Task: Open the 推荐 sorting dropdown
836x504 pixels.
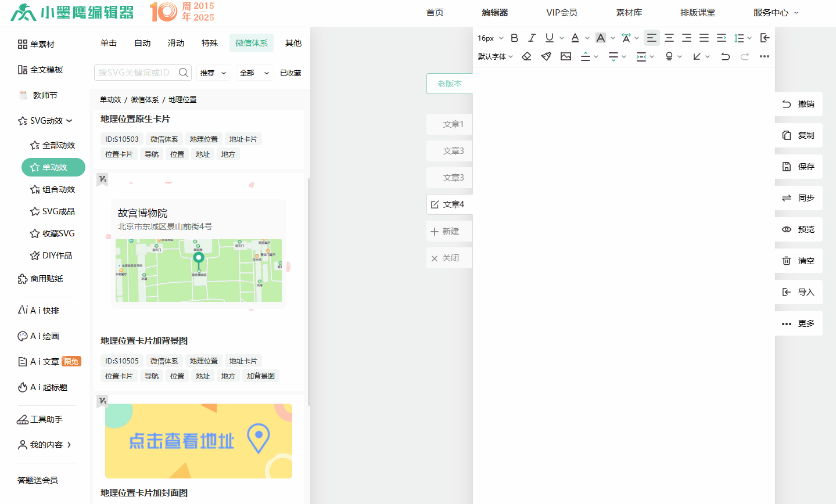Action: (213, 73)
